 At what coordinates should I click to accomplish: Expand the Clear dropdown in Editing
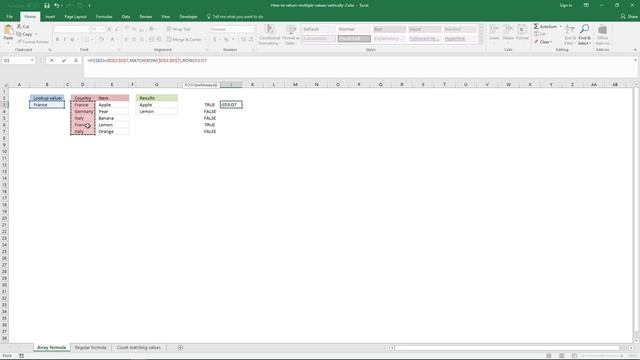(551, 42)
